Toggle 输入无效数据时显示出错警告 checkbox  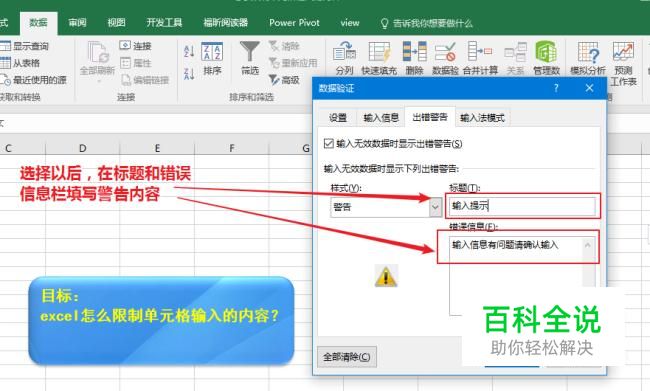point(329,143)
